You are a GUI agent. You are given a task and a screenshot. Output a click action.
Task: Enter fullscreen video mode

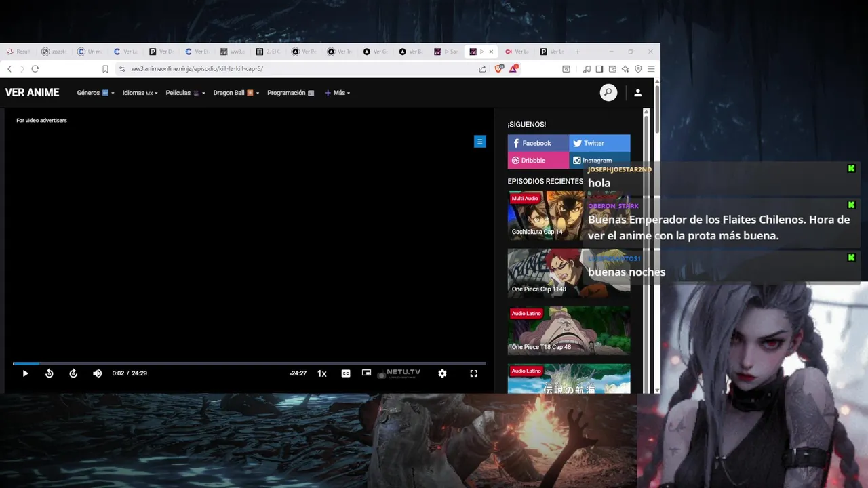point(474,373)
